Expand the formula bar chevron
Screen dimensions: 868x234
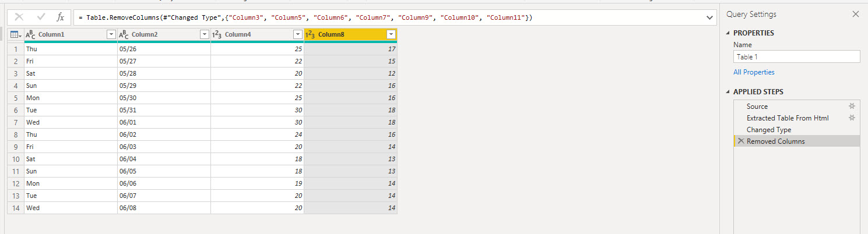click(x=709, y=18)
